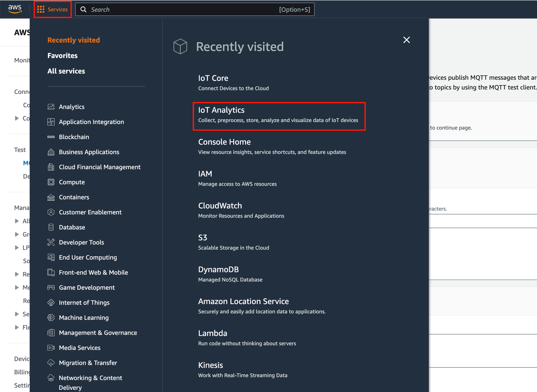This screenshot has width=537, height=392.
Task: Open IAM service link
Action: 205,174
